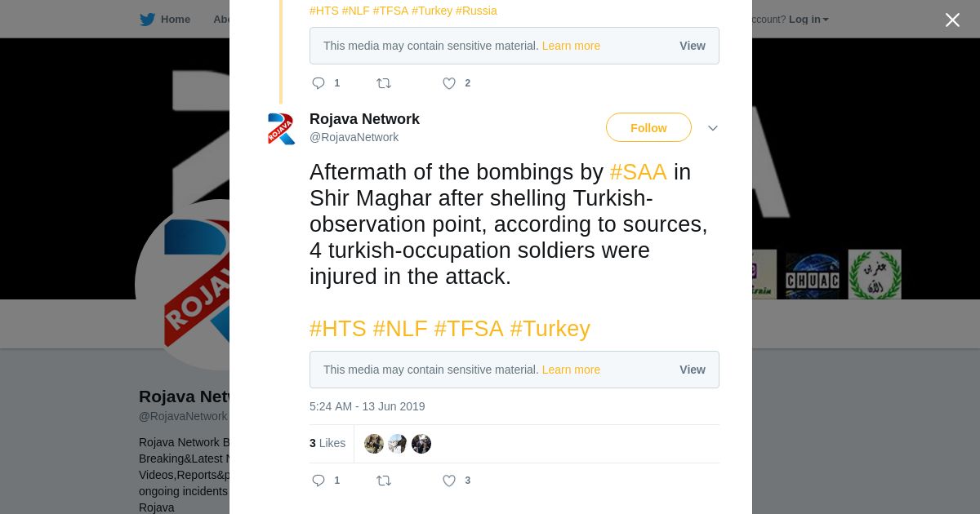This screenshot has height=514, width=980.
Task: Open Learn more in the main tweet warning
Action: coord(571,370)
